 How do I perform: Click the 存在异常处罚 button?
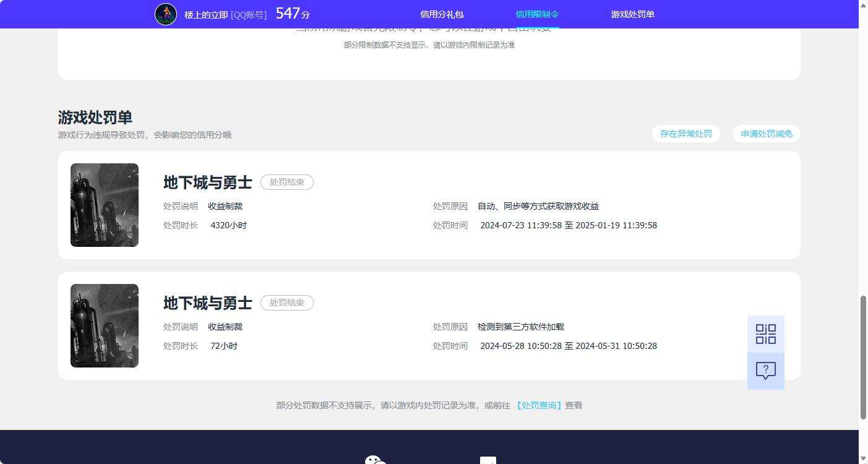tap(686, 134)
